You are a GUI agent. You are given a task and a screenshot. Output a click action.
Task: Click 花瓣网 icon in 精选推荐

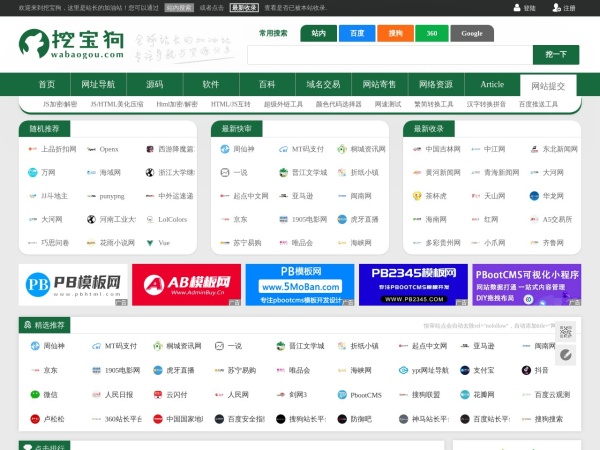click(465, 395)
